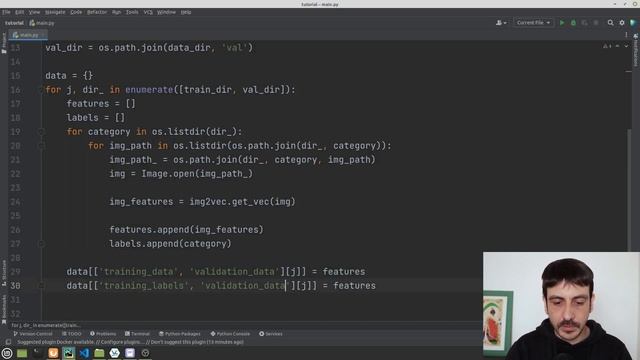Open the user account icon menu

(x=501, y=23)
